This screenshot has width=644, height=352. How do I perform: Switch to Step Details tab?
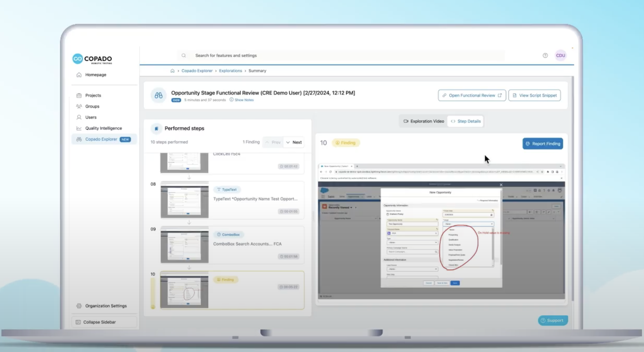point(465,121)
